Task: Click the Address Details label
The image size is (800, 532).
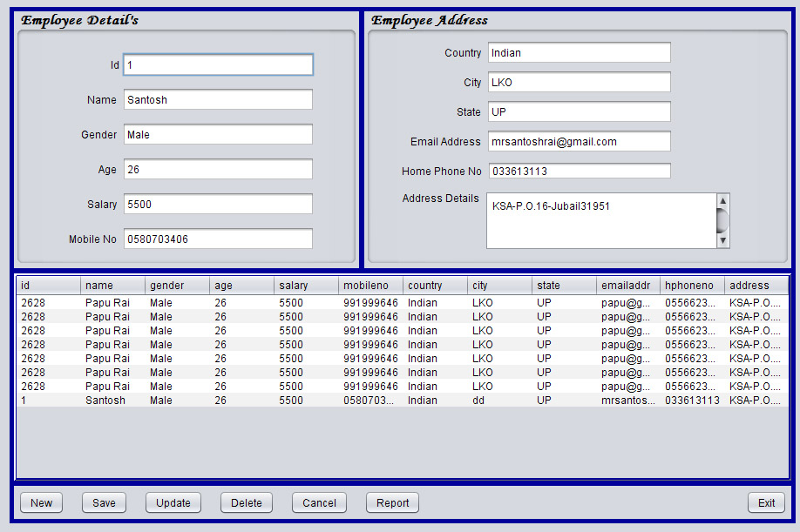Action: (440, 199)
